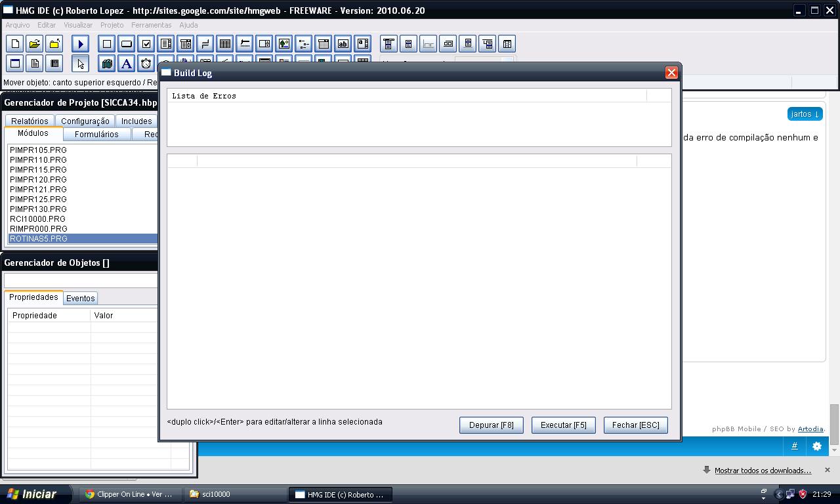Select PIMPR121.PRG in the module list
840x504 pixels.
point(83,189)
